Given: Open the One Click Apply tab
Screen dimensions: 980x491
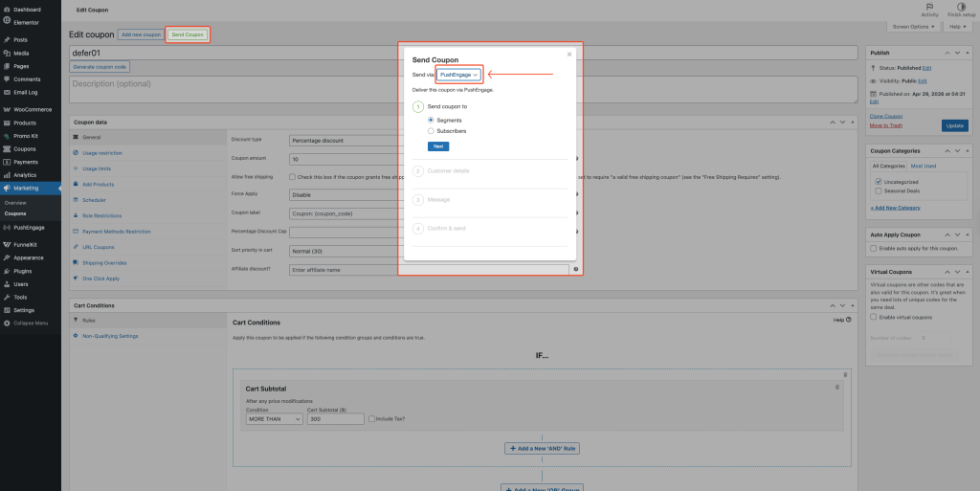Looking at the screenshot, I should [x=100, y=279].
